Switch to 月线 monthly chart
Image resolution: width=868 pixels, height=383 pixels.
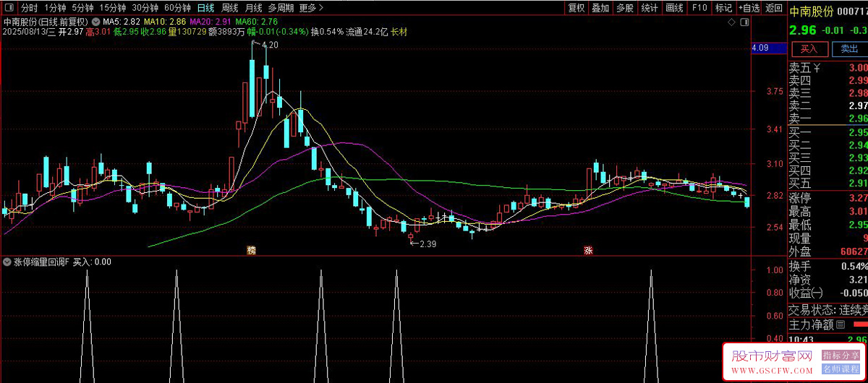click(253, 8)
